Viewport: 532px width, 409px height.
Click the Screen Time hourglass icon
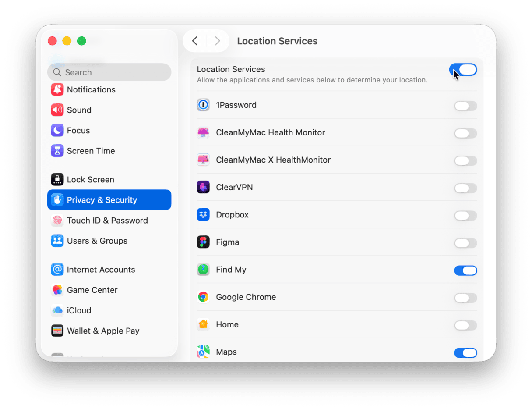[x=57, y=151]
